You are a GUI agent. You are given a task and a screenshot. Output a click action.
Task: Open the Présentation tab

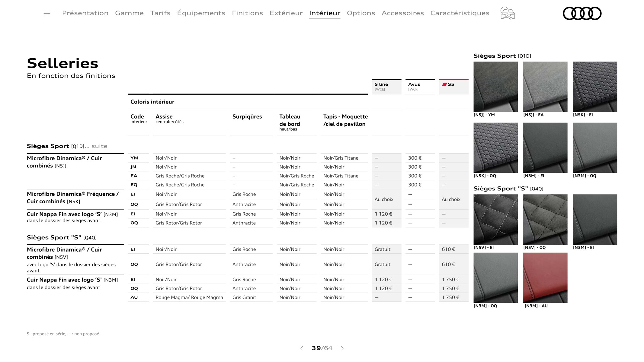(x=85, y=13)
